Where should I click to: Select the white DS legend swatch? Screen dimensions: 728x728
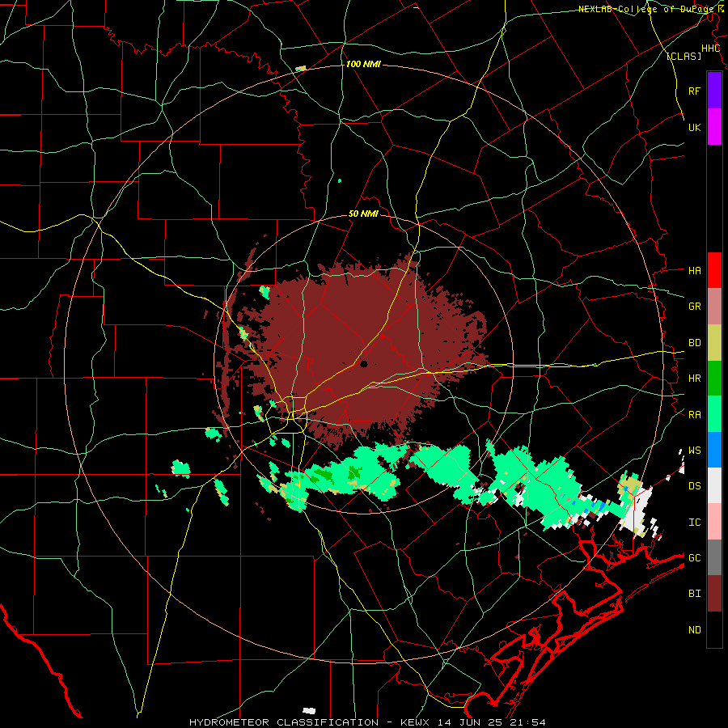pyautogui.click(x=714, y=485)
